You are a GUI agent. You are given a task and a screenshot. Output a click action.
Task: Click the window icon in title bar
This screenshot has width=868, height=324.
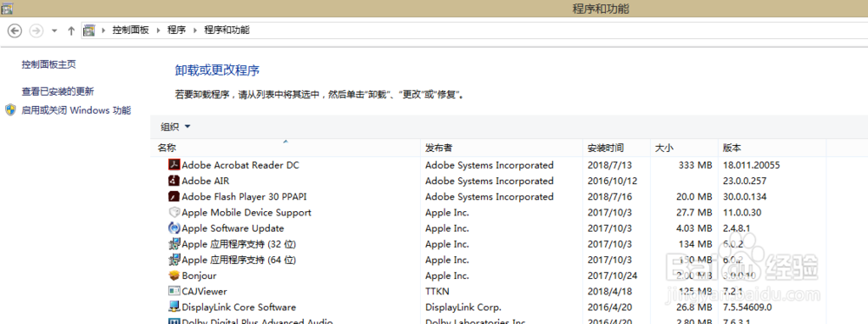8,9
